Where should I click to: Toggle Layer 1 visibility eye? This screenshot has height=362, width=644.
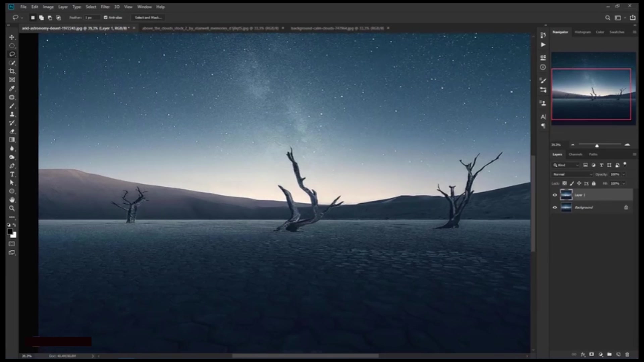tap(555, 195)
